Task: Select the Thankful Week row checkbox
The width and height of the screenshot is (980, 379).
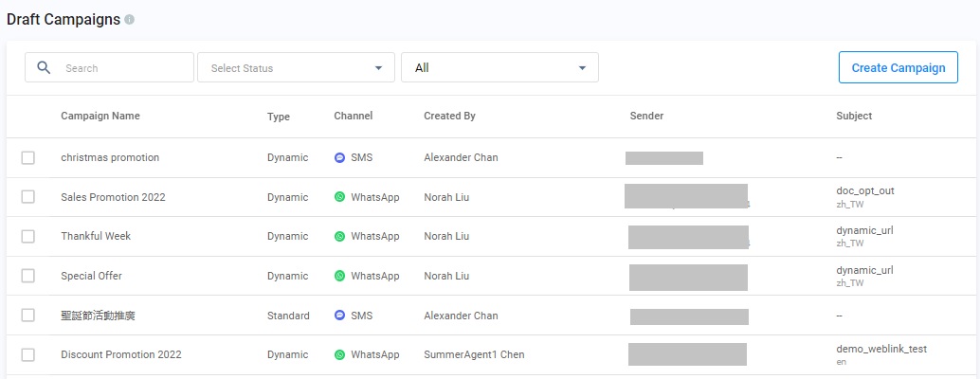Action: [28, 236]
